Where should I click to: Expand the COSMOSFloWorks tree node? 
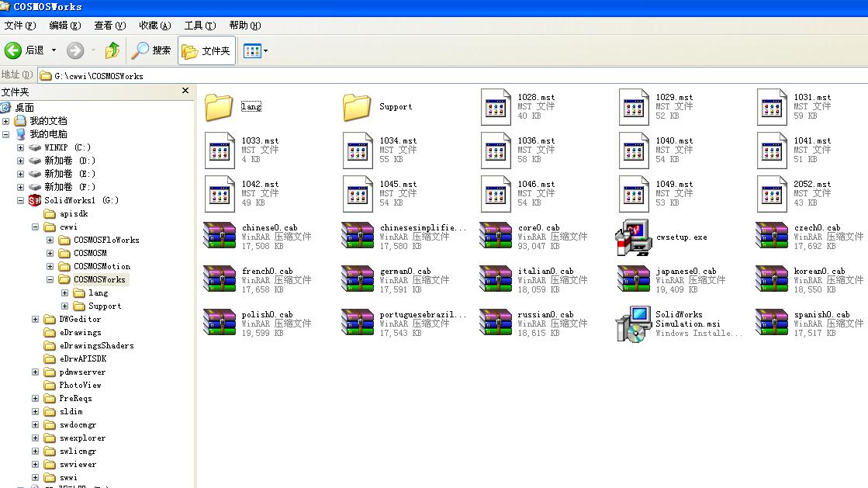(50, 240)
